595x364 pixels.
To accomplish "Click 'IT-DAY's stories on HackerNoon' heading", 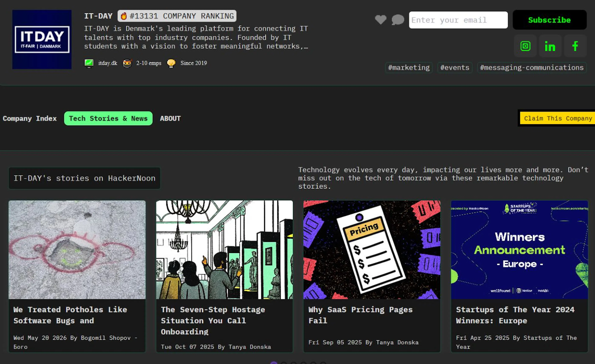I will point(84,178).
